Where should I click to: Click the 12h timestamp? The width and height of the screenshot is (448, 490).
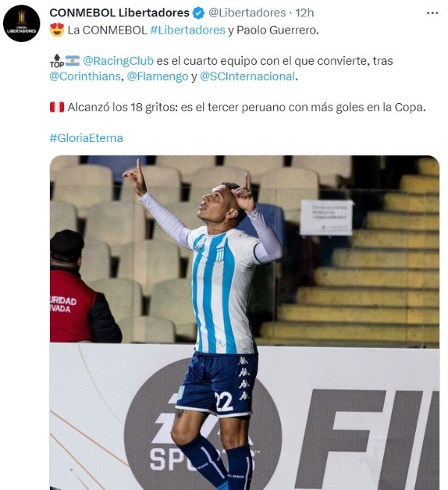(x=305, y=13)
